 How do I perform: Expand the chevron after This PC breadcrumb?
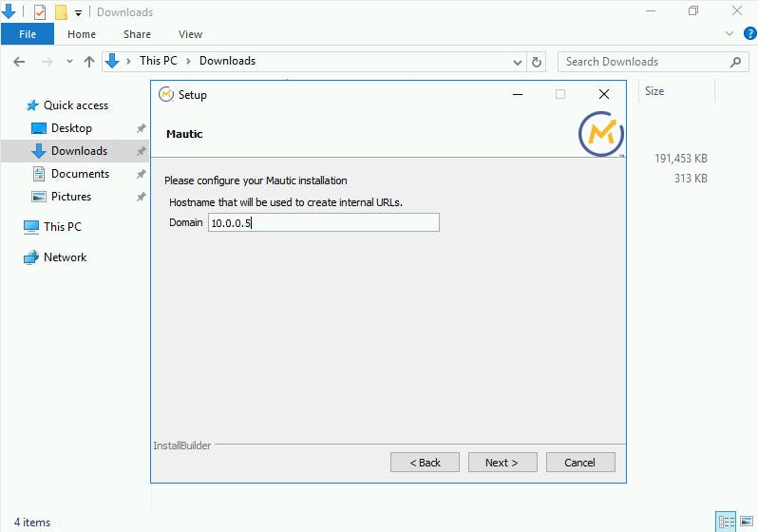point(188,61)
